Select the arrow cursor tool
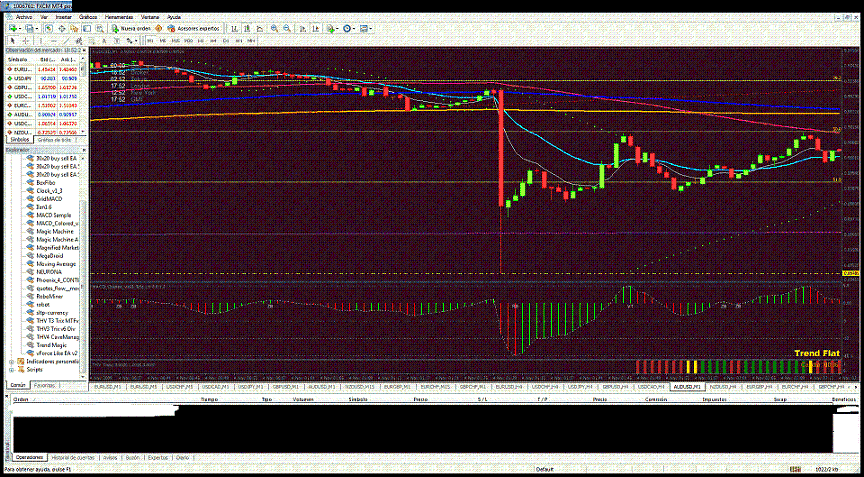 (x=11, y=40)
